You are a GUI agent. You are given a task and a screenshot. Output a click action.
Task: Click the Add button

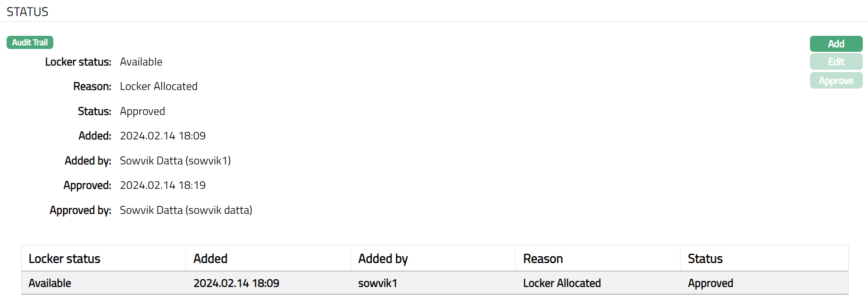pyautogui.click(x=836, y=44)
